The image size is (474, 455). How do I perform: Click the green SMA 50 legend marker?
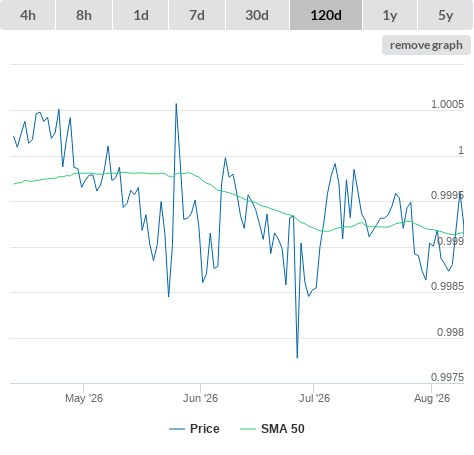pos(248,429)
